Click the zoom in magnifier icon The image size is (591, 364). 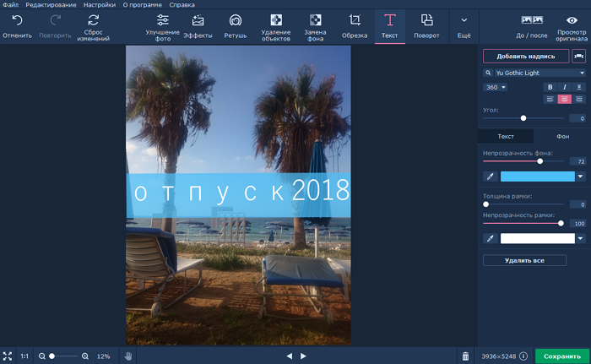85,356
